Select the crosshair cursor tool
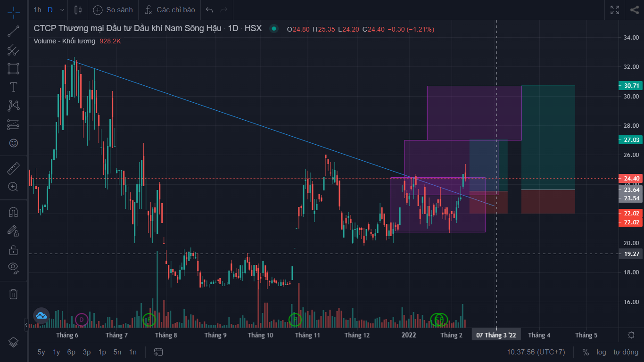Screen dimensions: 644x362 pyautogui.click(x=14, y=12)
